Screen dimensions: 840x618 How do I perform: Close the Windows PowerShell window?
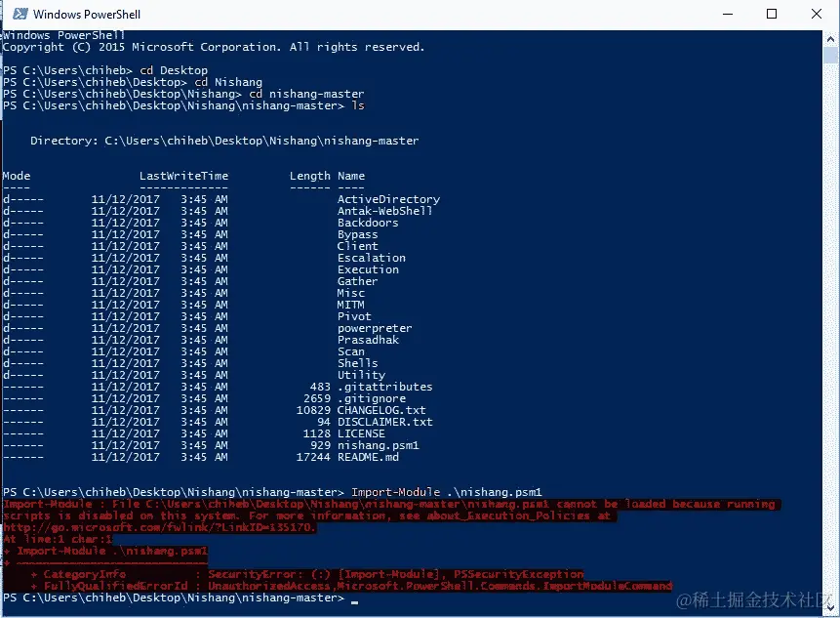click(x=817, y=14)
